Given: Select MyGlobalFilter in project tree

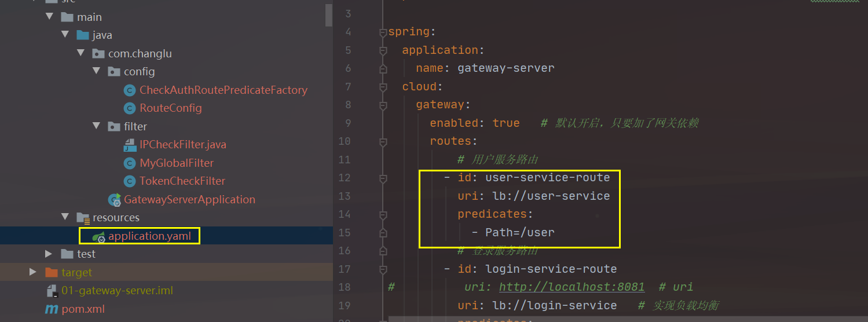Looking at the screenshot, I should (x=177, y=163).
